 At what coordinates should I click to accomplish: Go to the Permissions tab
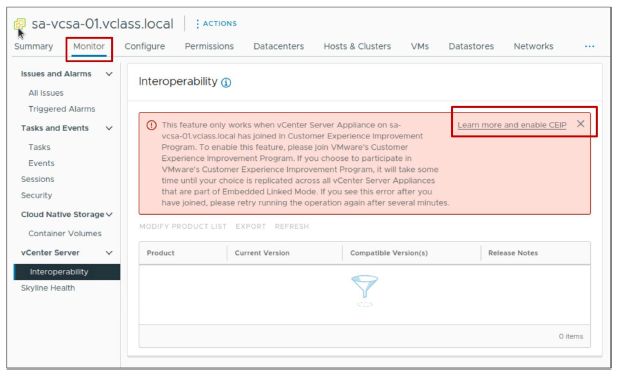coord(209,46)
